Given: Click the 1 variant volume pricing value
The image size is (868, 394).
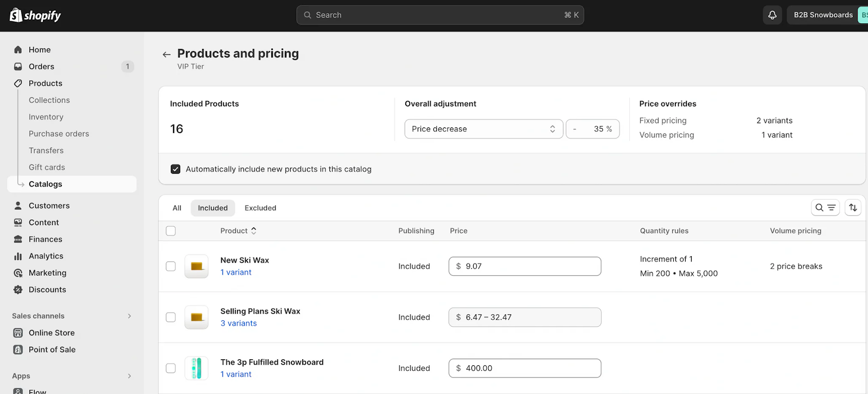Looking at the screenshot, I should (777, 135).
